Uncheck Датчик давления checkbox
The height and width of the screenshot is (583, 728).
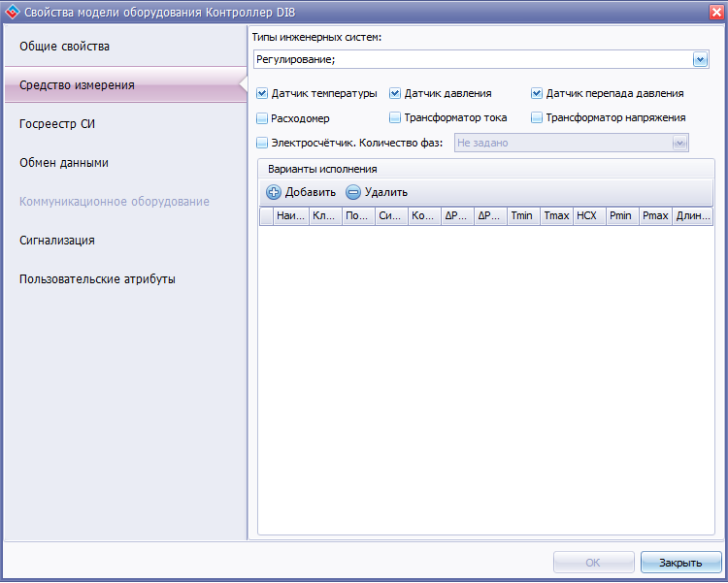pos(395,93)
